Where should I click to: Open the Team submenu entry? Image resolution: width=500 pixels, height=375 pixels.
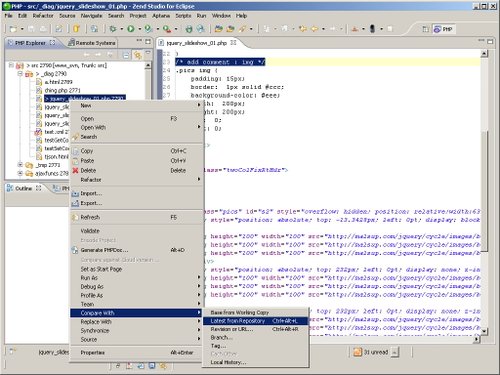tap(137, 304)
